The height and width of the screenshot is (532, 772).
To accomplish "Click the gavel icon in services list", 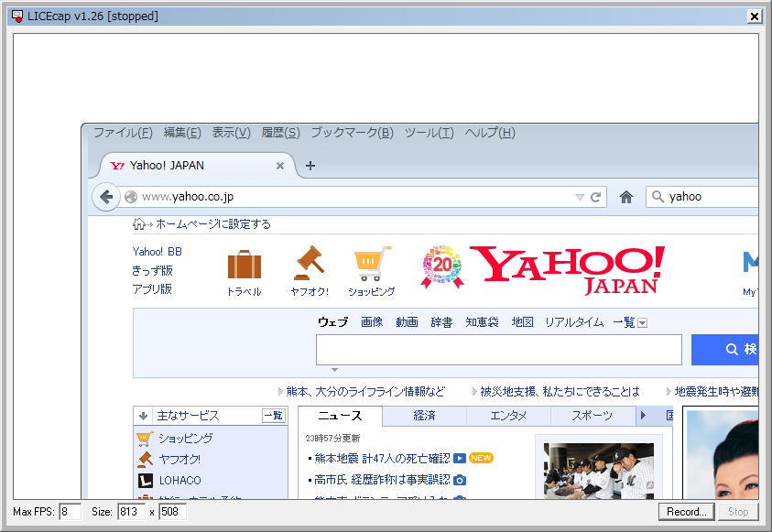I will click(145, 459).
